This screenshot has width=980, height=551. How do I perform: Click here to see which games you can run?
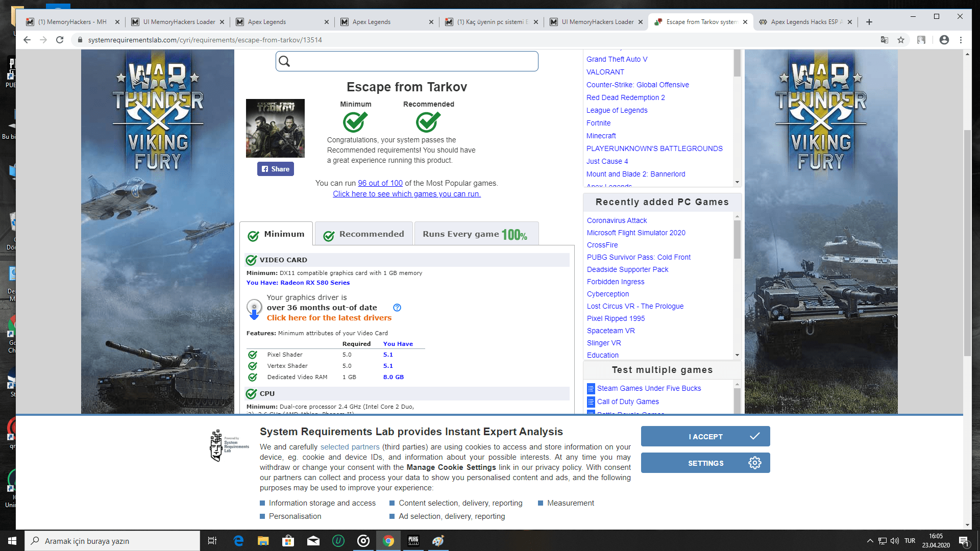tap(407, 194)
